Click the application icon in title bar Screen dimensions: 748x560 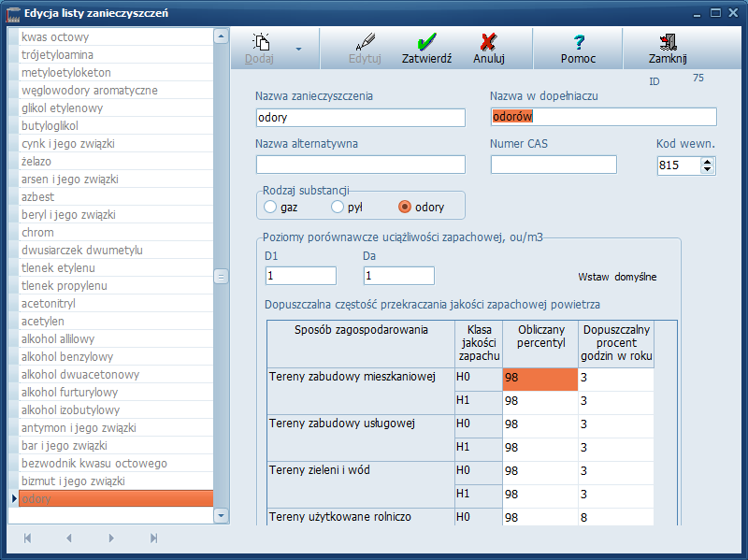pyautogui.click(x=13, y=14)
